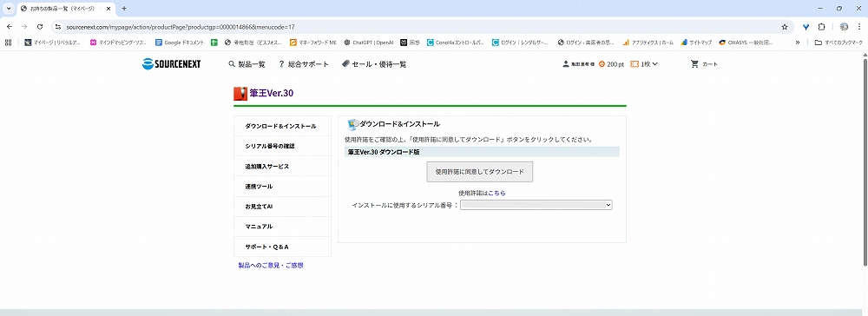This screenshot has width=868, height=316.
Task: Open 総合サポート in the site header
Action: point(303,64)
